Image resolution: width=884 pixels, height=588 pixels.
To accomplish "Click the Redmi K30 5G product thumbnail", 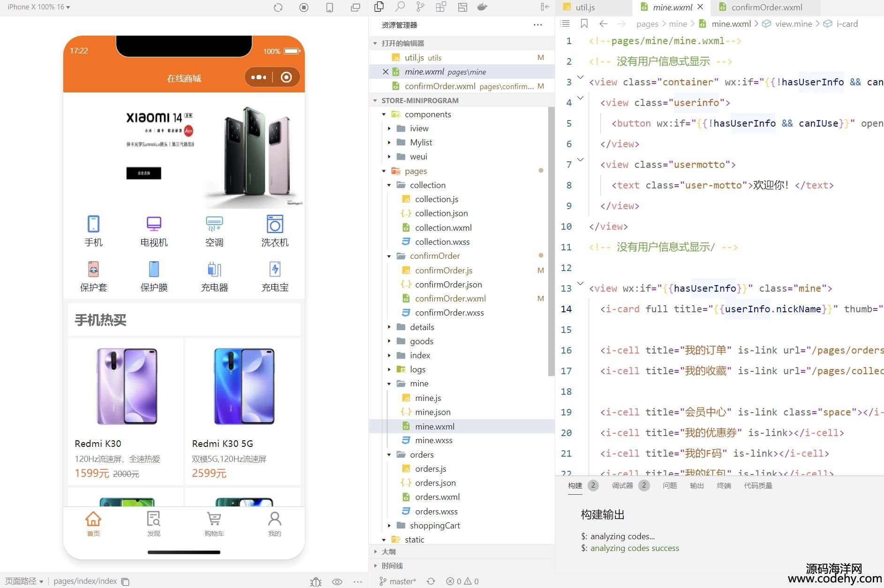I will point(243,386).
